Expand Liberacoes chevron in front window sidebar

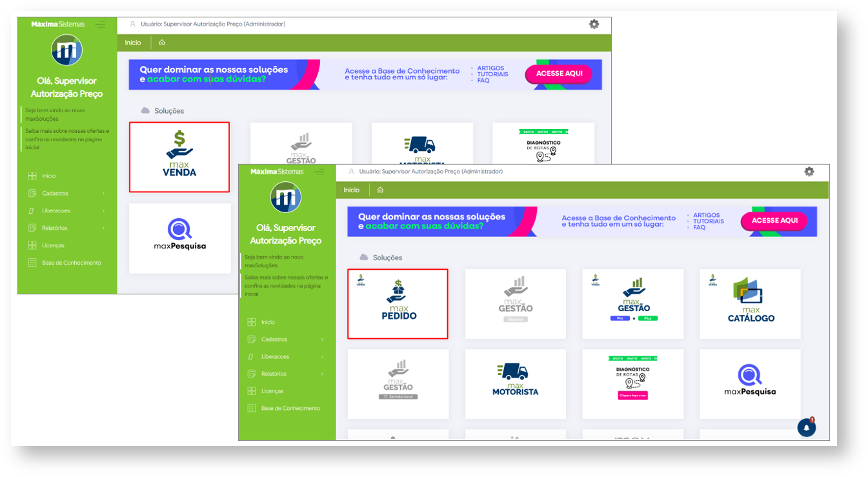coord(323,357)
